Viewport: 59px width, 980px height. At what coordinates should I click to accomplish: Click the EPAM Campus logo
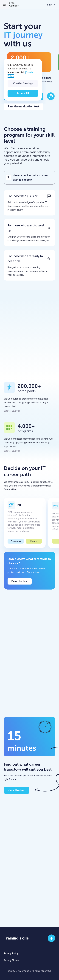pyautogui.click(x=14, y=5)
